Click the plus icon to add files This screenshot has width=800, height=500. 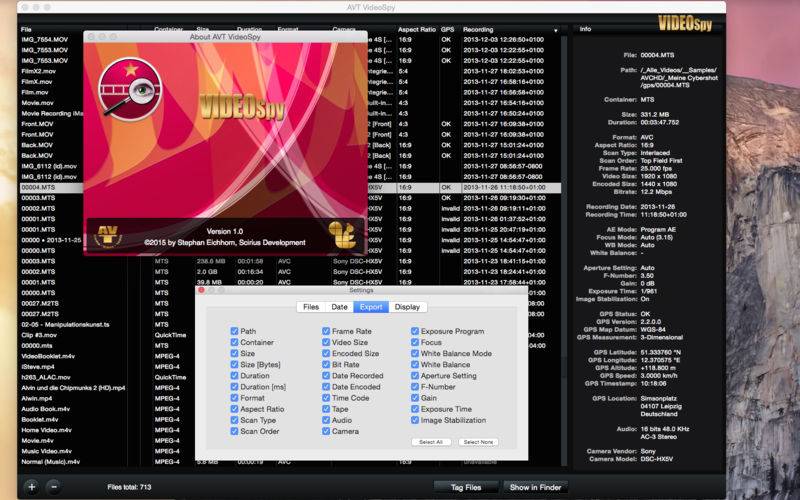pos(32,487)
